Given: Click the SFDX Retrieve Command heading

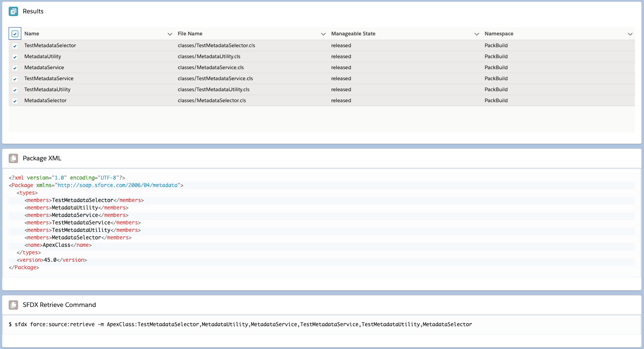Looking at the screenshot, I should click(59, 305).
